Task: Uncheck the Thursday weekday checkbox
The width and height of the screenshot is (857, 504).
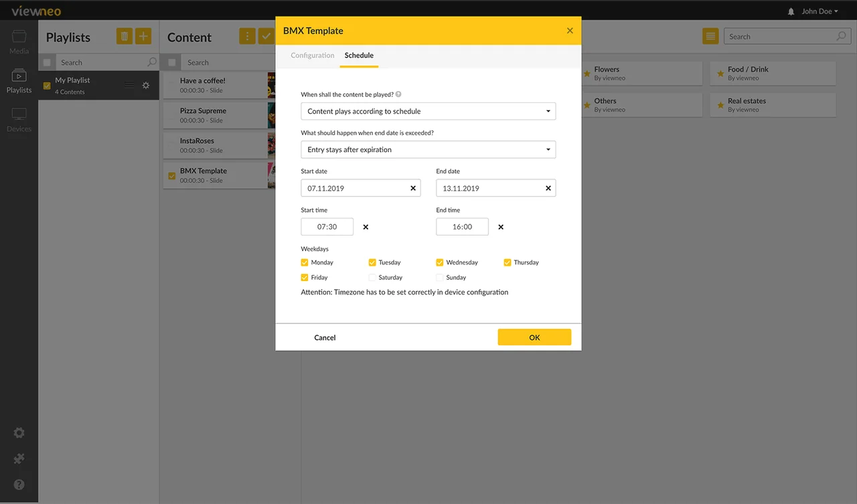Action: click(x=508, y=262)
